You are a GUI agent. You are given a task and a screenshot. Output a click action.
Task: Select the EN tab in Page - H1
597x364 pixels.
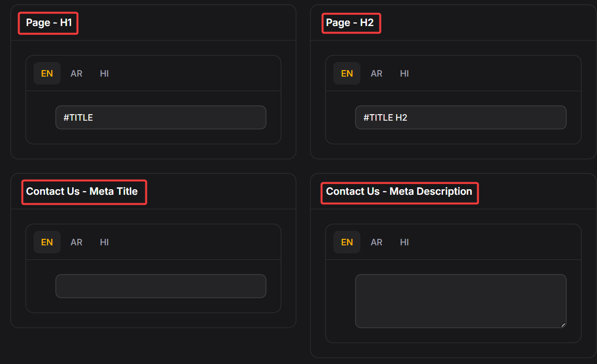point(47,74)
